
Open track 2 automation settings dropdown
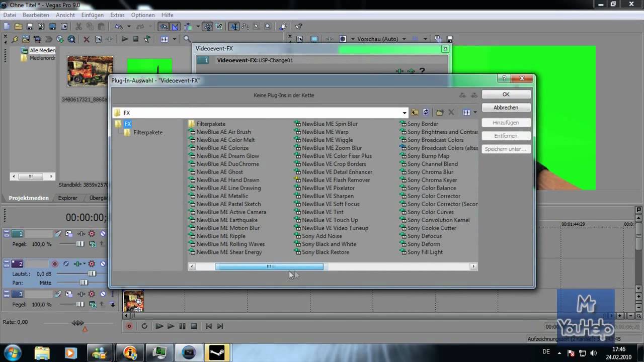tap(84, 264)
